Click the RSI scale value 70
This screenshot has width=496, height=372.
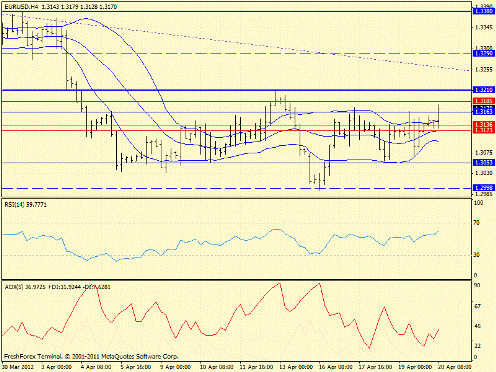coord(477,222)
